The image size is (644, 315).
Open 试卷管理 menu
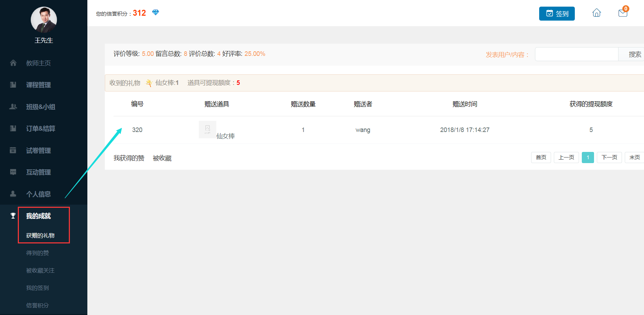(38, 151)
